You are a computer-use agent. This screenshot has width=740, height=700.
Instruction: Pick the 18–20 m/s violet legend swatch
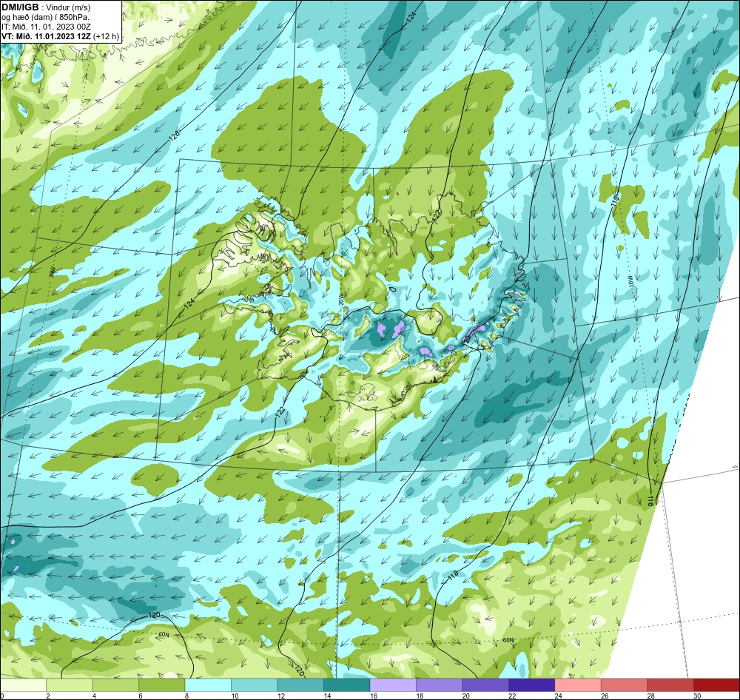point(440,684)
